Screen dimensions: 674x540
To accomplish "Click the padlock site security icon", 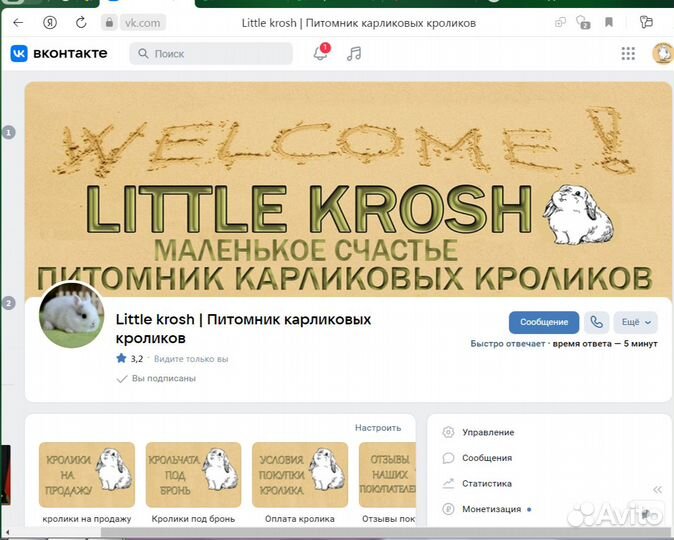I will pyautogui.click(x=109, y=23).
